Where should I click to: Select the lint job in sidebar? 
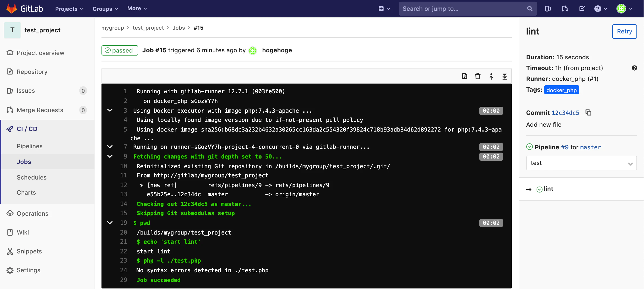pos(548,189)
